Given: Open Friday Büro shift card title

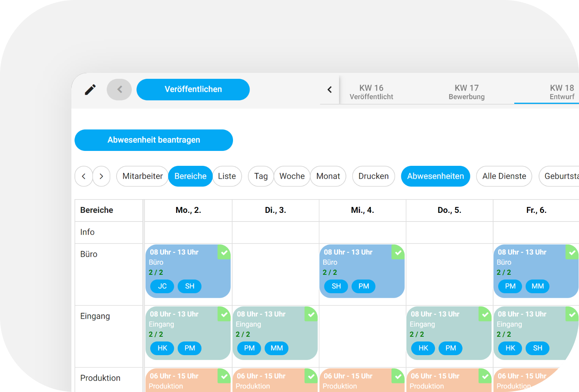Looking at the screenshot, I should [522, 252].
